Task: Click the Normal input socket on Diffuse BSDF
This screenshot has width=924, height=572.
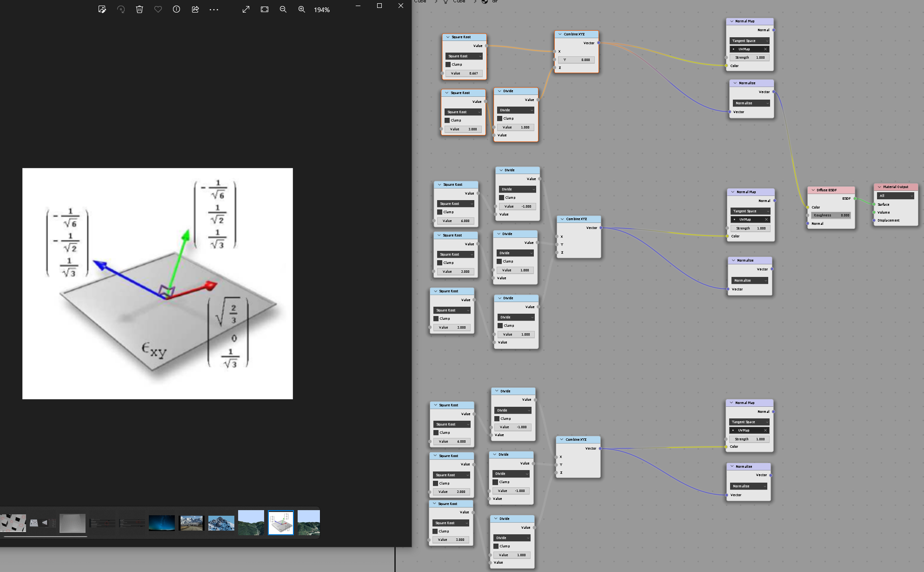Action: pos(808,224)
